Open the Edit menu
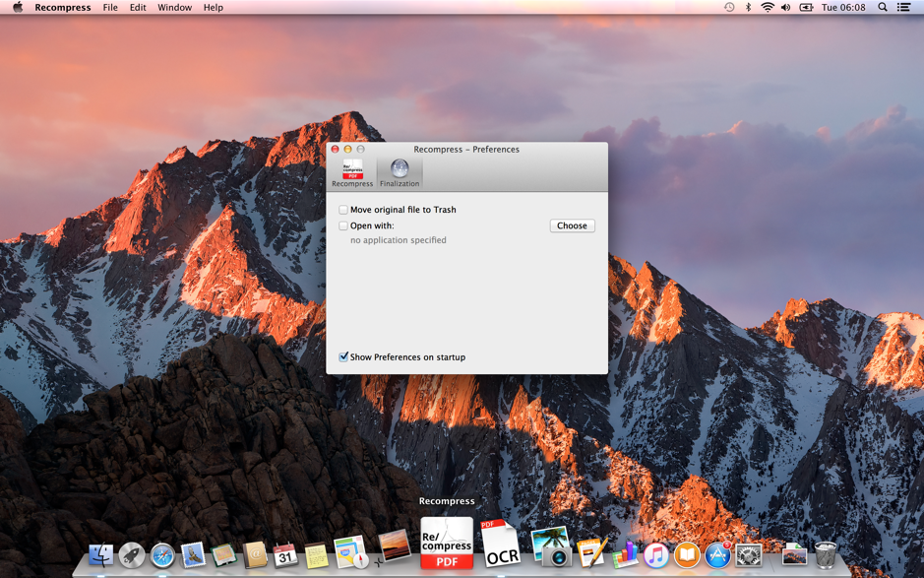The height and width of the screenshot is (578, 924). [x=138, y=7]
